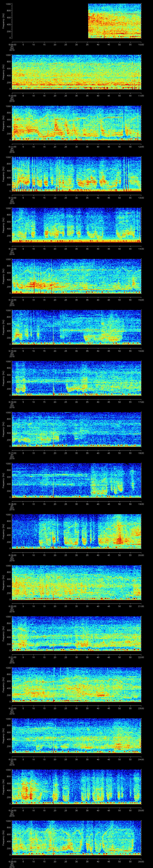Click the '6:24:00' start time label
Viewport: 153px width, 868px height.
click(x=12, y=810)
